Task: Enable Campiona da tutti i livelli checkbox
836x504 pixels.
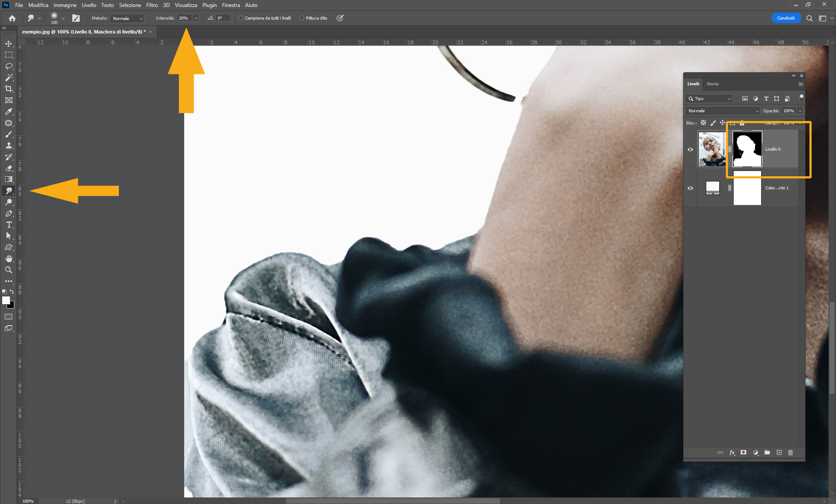Action: [x=241, y=18]
